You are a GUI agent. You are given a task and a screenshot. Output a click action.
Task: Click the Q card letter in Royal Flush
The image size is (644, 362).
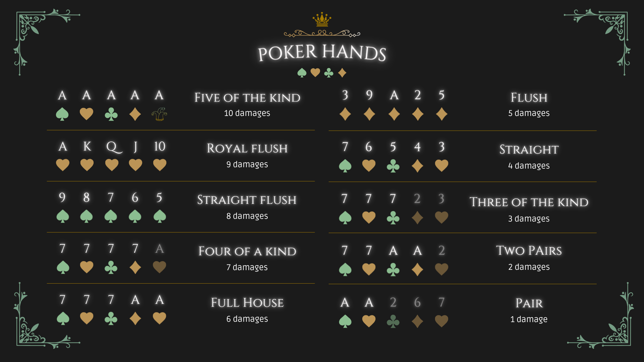[x=114, y=147]
